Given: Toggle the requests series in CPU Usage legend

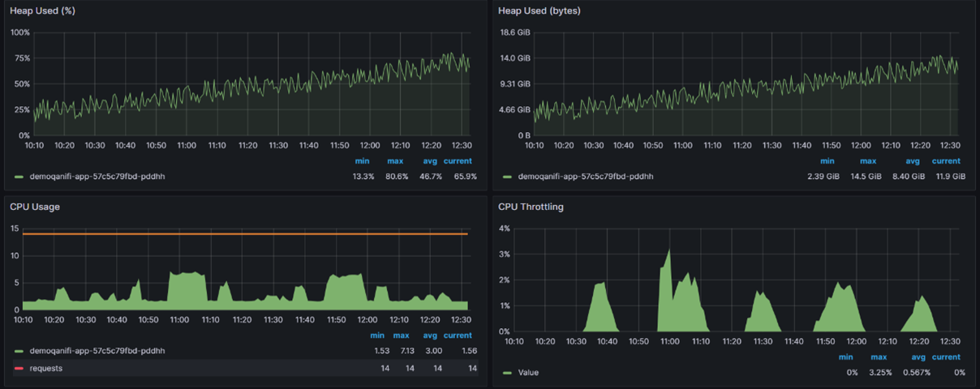Looking at the screenshot, I should coord(46,368).
